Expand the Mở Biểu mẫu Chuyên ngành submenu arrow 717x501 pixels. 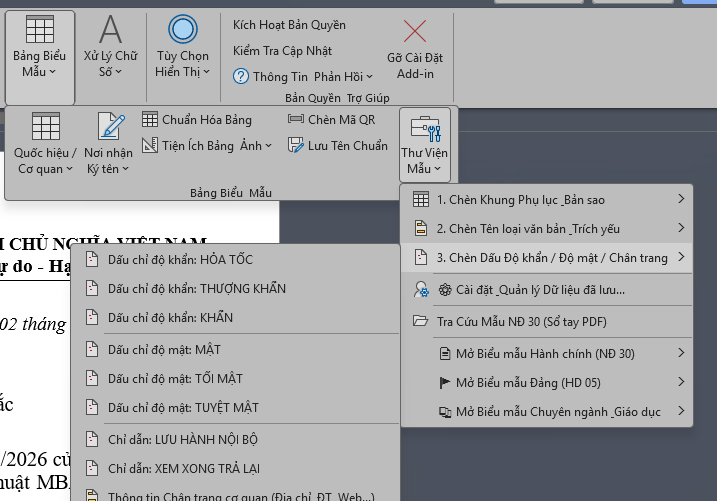(x=681, y=411)
